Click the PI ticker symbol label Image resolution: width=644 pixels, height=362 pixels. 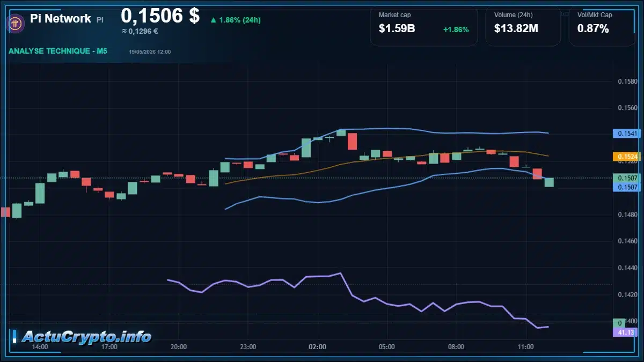pos(100,19)
